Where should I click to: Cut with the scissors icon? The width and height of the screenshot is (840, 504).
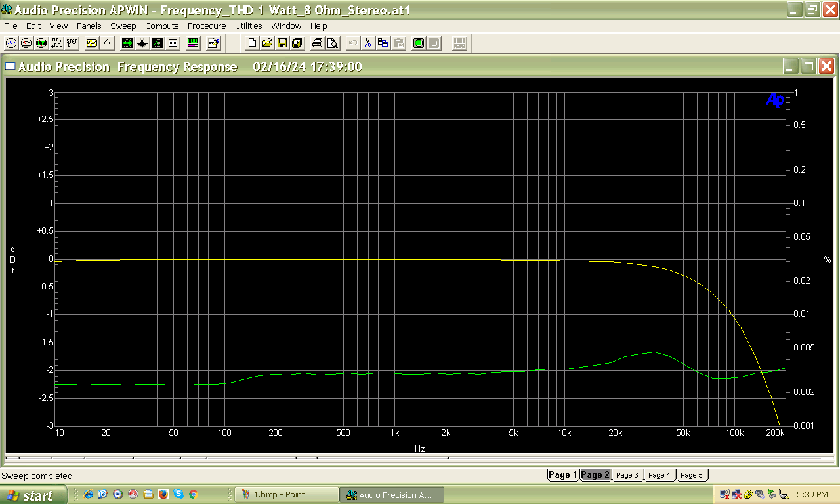click(367, 43)
